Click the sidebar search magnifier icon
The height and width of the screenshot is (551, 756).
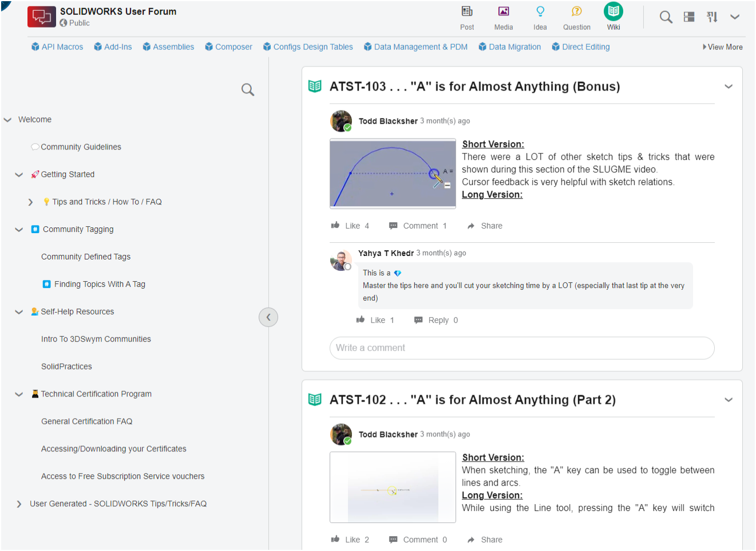(248, 89)
